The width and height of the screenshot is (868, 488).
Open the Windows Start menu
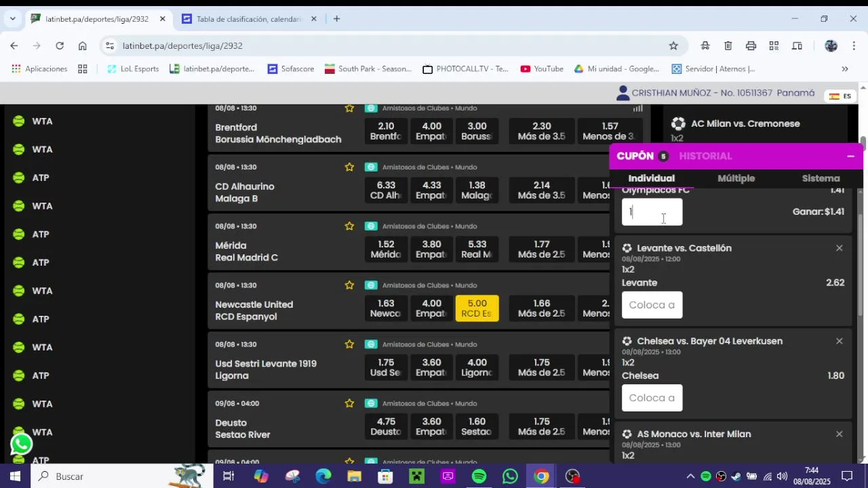(15, 476)
